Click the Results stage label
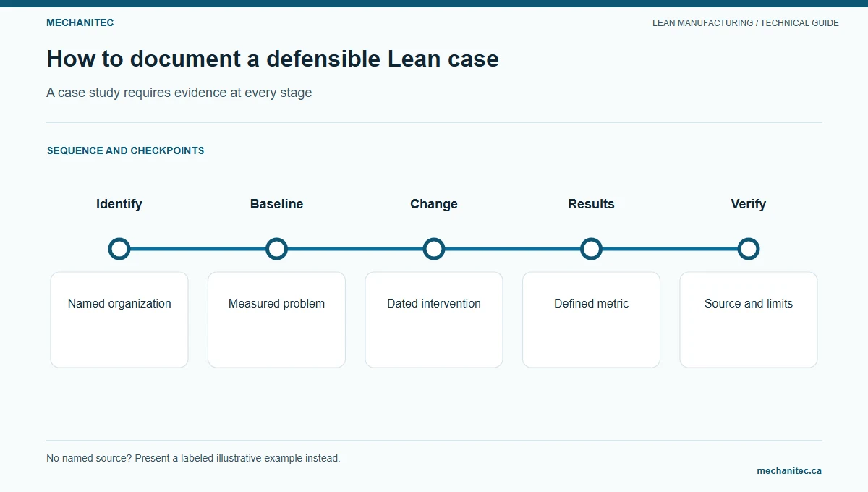The height and width of the screenshot is (492, 868). coord(591,204)
